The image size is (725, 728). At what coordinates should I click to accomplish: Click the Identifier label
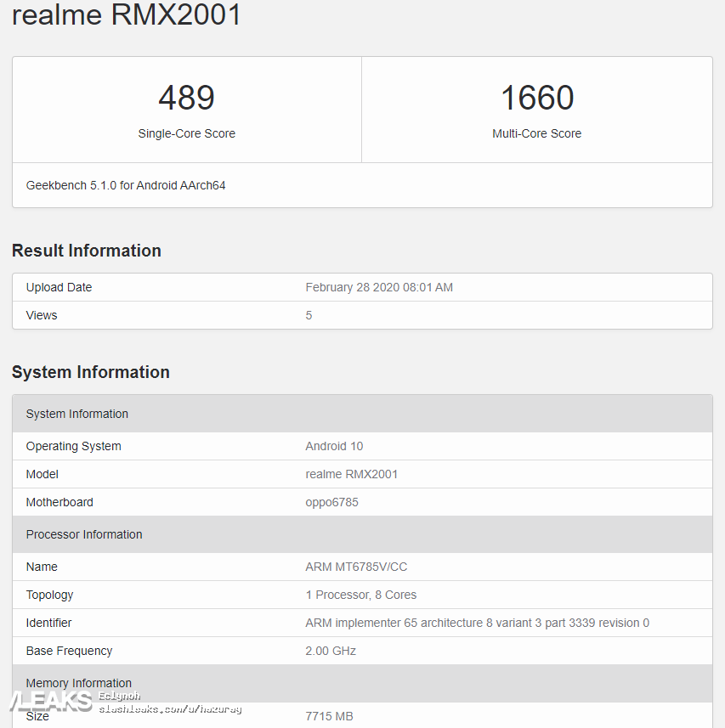pyautogui.click(x=48, y=623)
